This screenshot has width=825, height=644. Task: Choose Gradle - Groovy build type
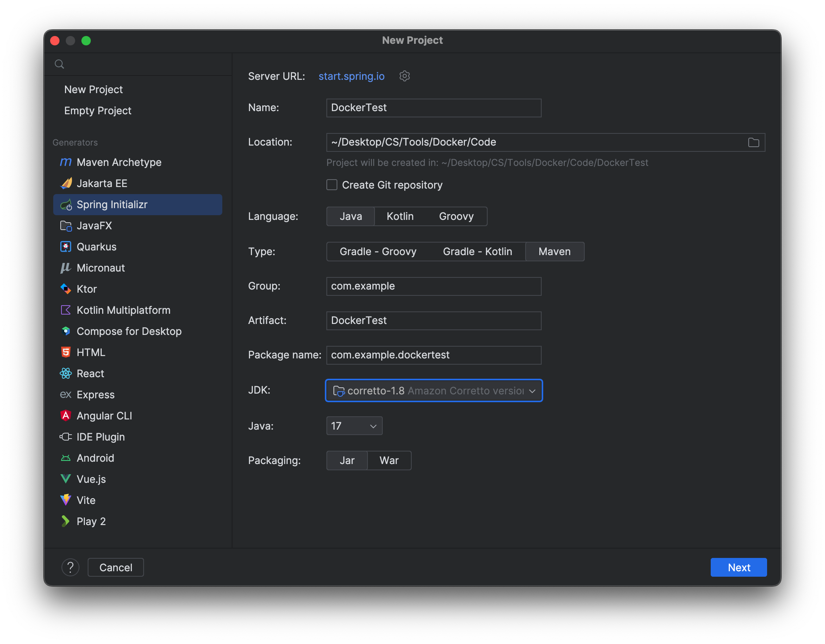click(x=378, y=252)
